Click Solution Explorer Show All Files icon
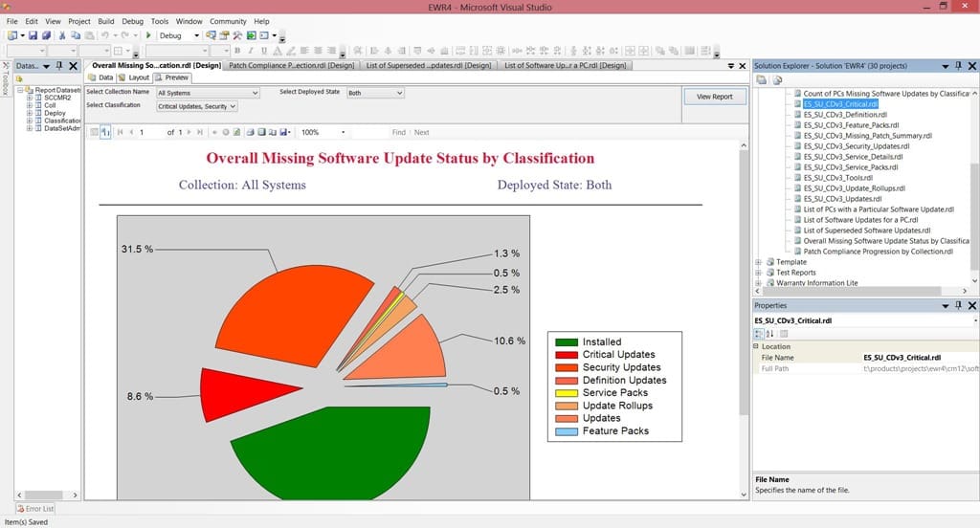This screenshot has height=528, width=980. tap(777, 80)
